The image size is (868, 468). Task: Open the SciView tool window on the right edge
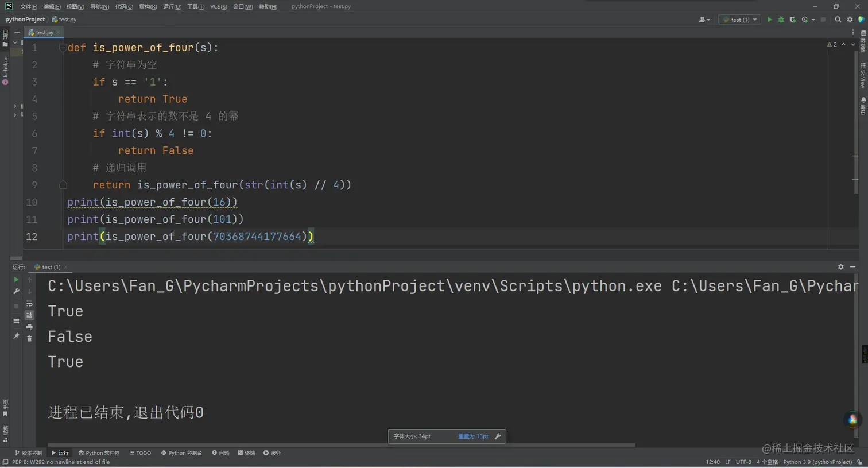point(863,76)
